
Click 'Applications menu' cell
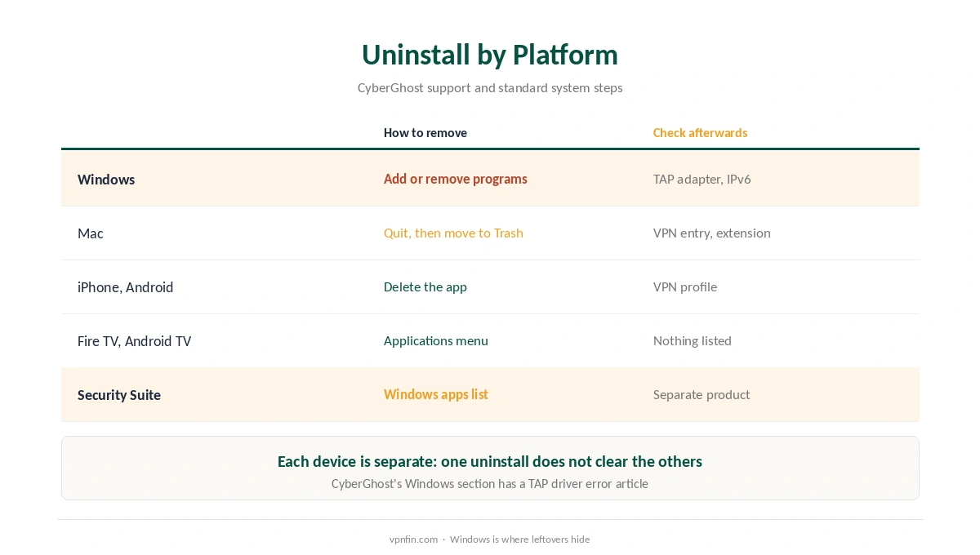click(x=436, y=340)
